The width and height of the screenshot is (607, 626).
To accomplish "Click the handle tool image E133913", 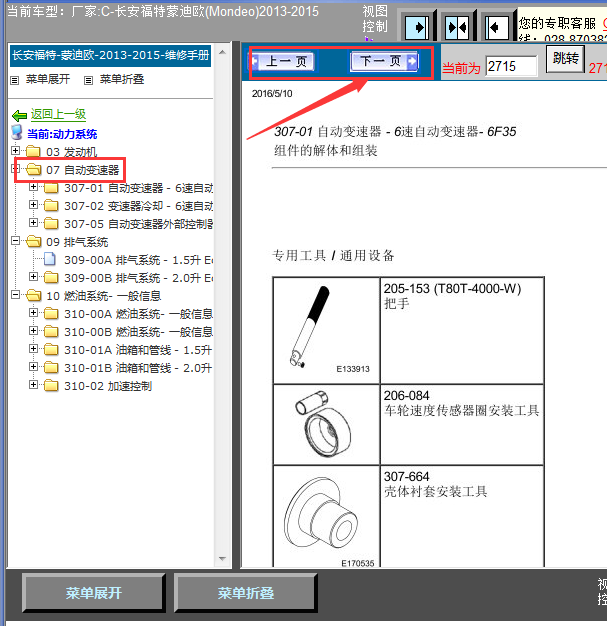I will (326, 331).
